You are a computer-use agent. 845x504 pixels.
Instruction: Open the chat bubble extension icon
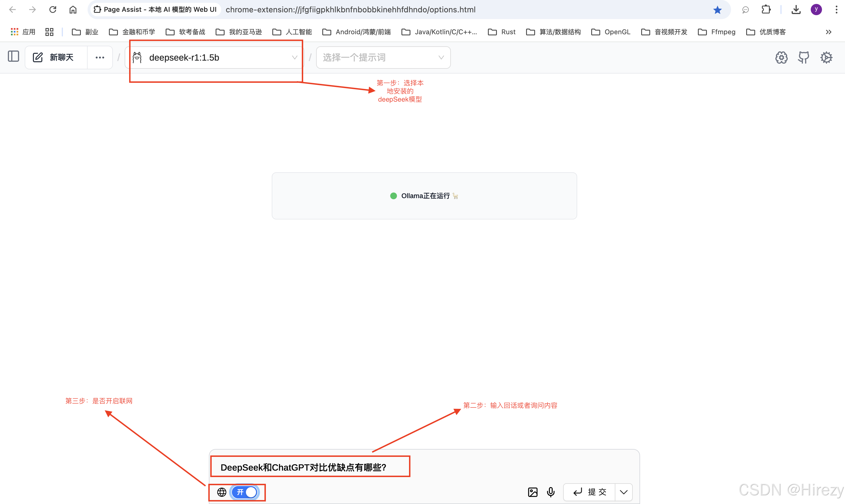pos(745,10)
